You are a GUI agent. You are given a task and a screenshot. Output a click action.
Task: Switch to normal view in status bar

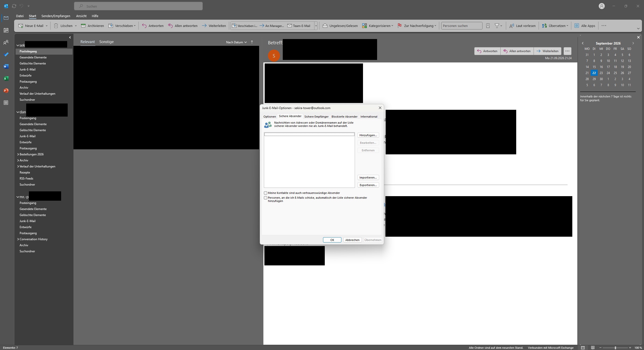[x=583, y=348]
